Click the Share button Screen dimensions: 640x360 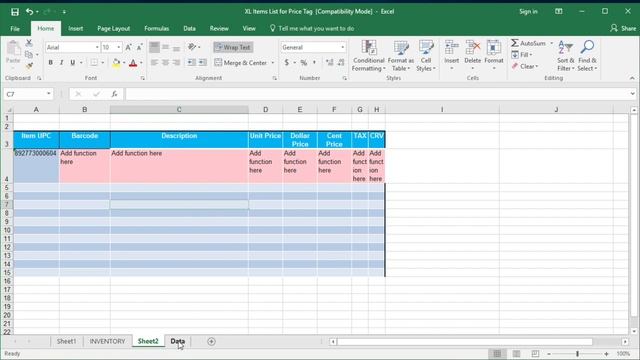[623, 28]
